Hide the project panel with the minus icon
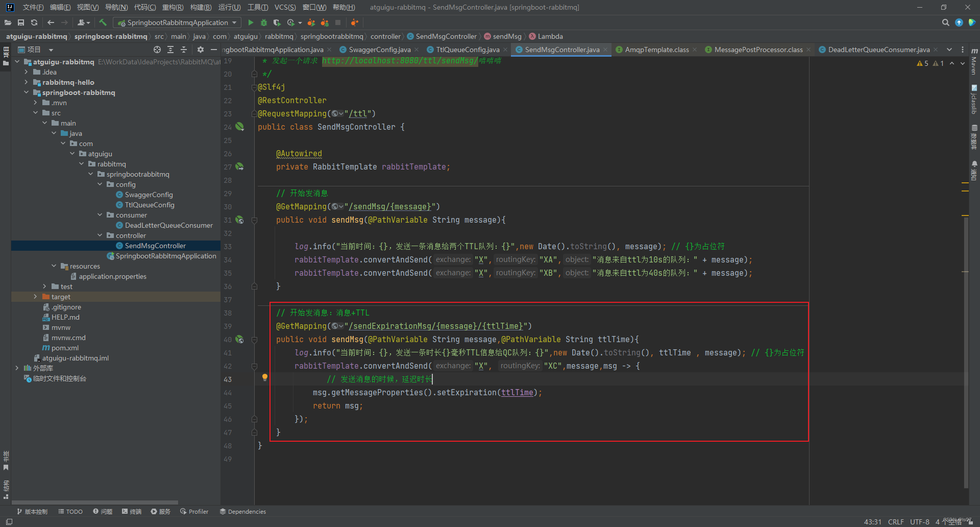The height and width of the screenshot is (527, 980). click(x=214, y=50)
